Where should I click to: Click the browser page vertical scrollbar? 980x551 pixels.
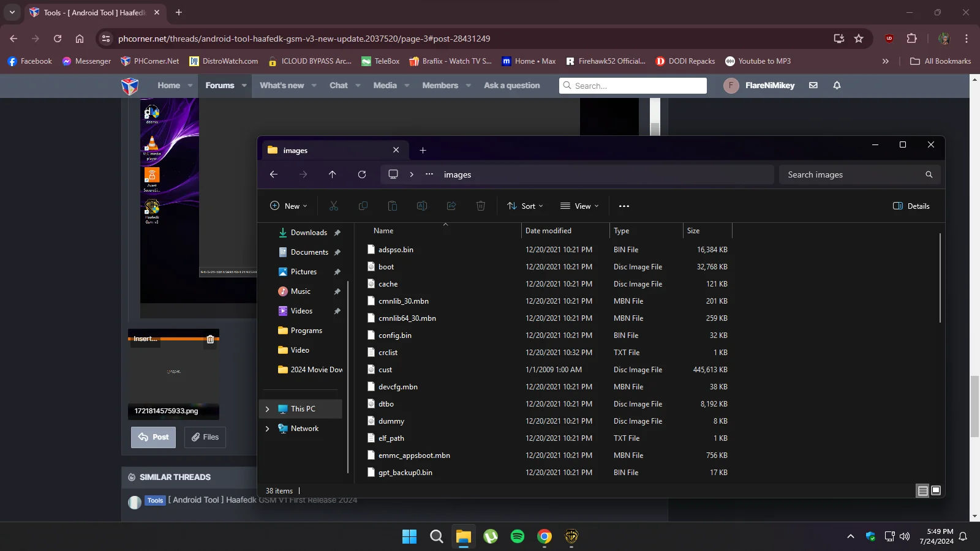[974, 407]
